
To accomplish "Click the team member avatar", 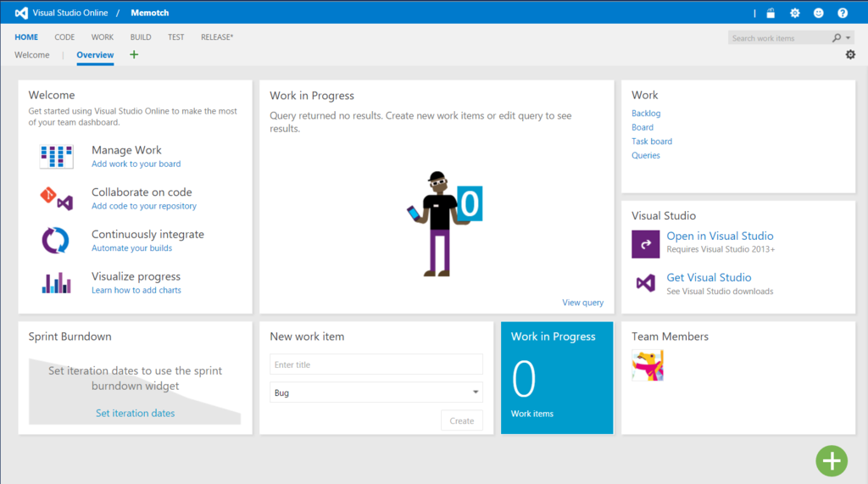I will coord(648,365).
